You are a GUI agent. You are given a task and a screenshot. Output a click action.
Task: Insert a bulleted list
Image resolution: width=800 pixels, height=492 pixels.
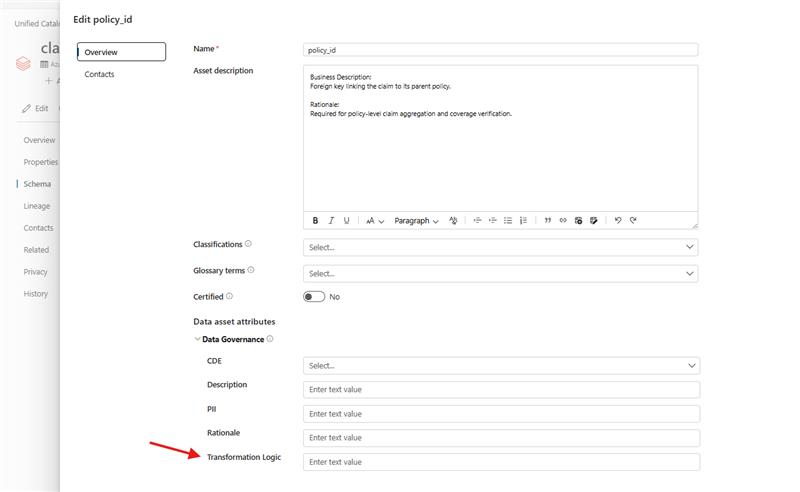508,220
